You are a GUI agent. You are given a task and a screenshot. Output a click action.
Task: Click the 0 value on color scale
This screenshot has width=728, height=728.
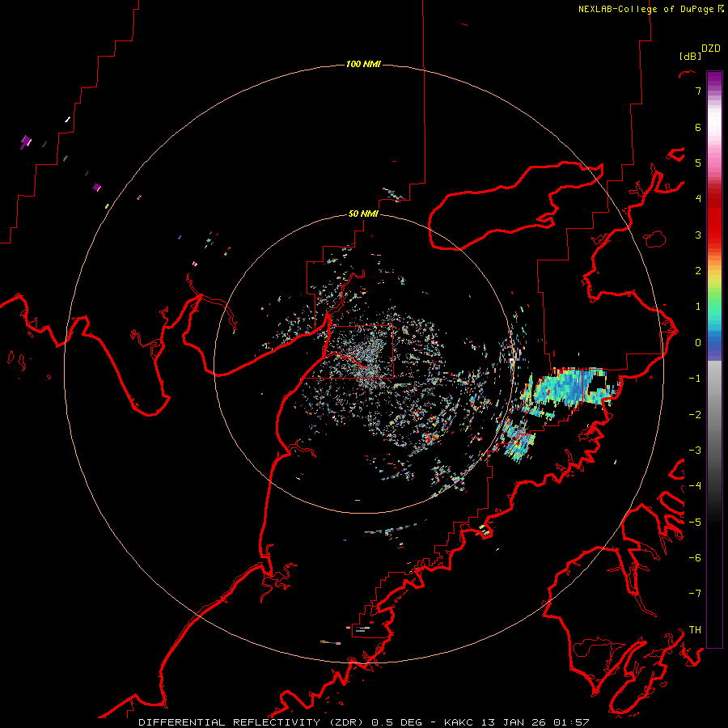[698, 343]
